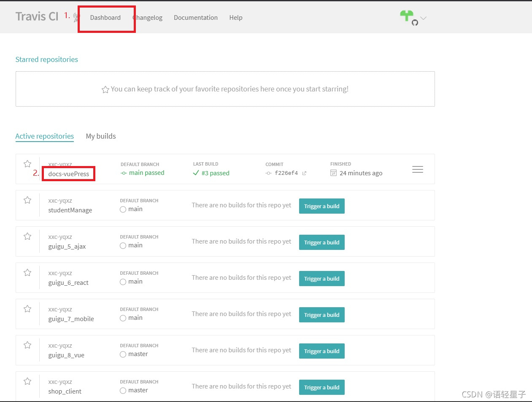Open the hamburger menu for docs-vuePress
This screenshot has height=402, width=532.
coord(418,169)
